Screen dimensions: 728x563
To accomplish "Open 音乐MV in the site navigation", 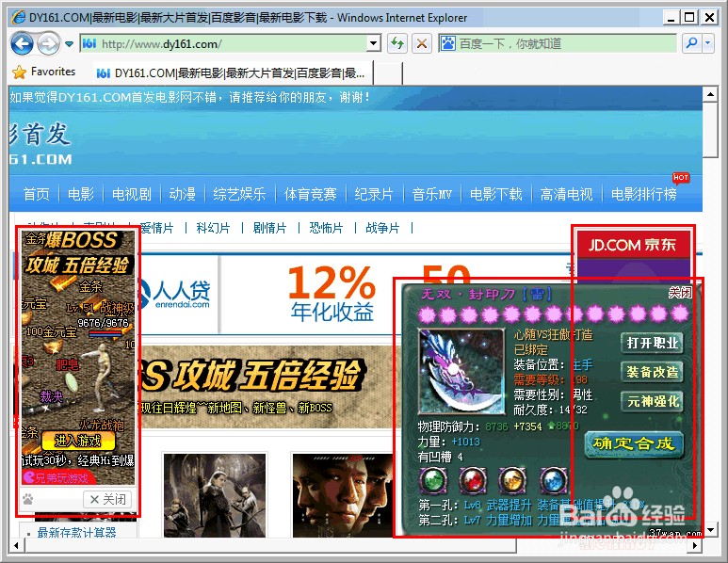I will 431,194.
